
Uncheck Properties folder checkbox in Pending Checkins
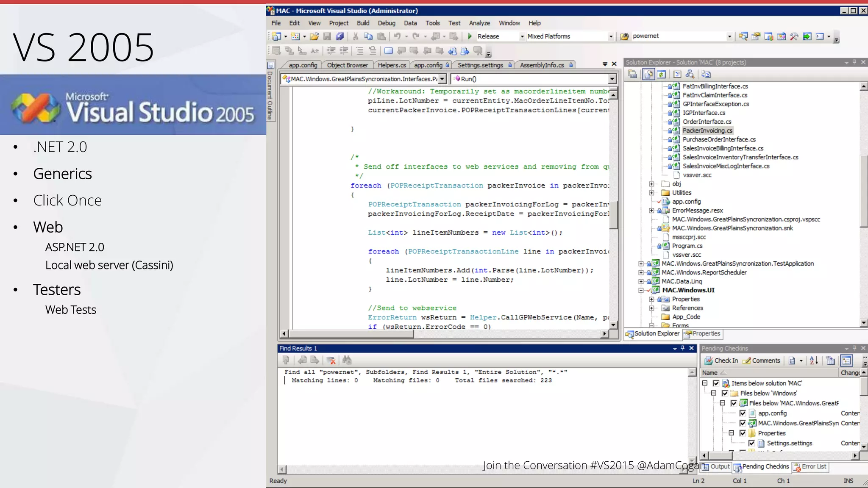(743, 433)
